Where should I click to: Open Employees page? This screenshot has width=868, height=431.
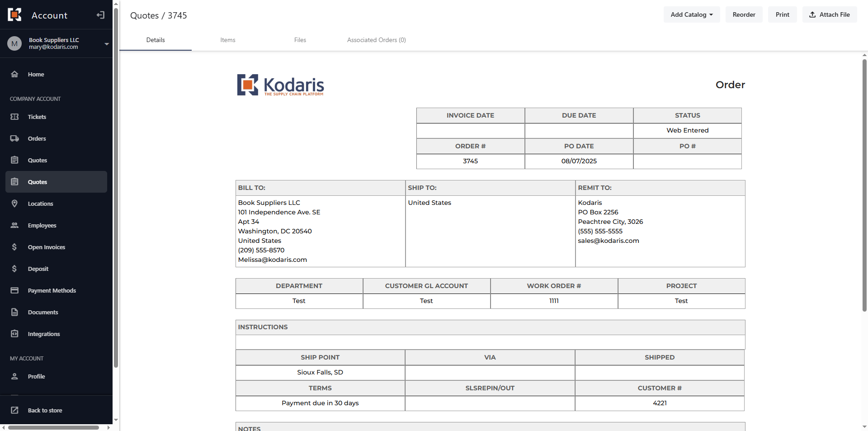tap(56, 225)
